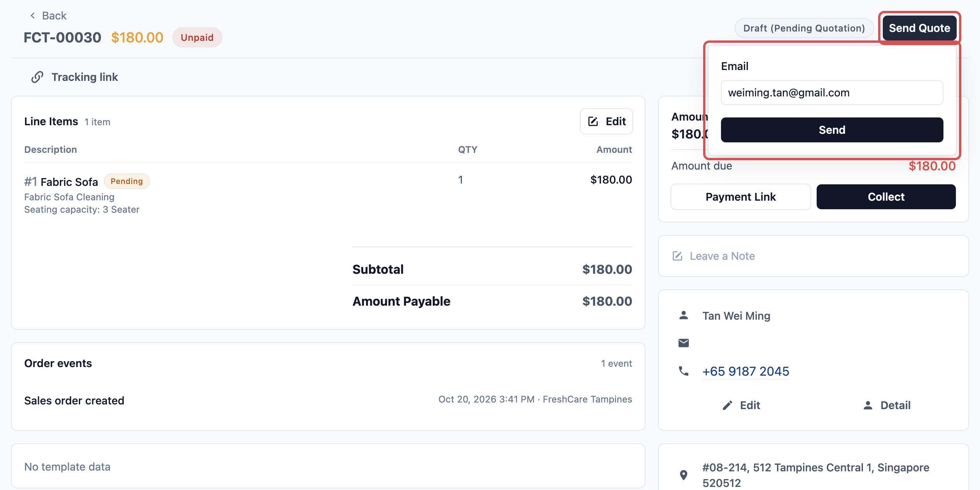980x490 pixels.
Task: Click the map pin location icon
Action: (684, 475)
